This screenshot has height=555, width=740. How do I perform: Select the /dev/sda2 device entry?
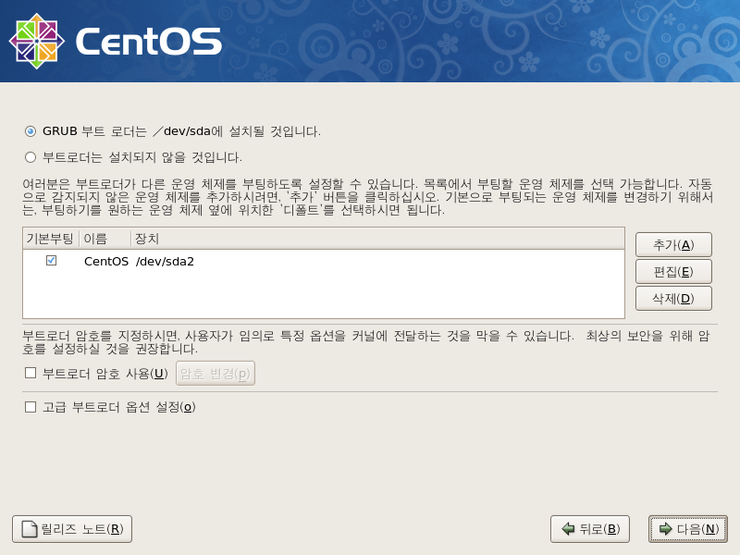[165, 261]
